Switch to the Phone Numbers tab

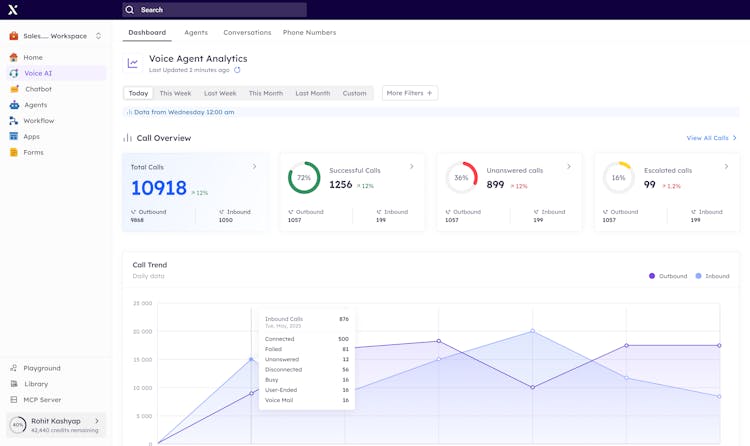point(309,33)
